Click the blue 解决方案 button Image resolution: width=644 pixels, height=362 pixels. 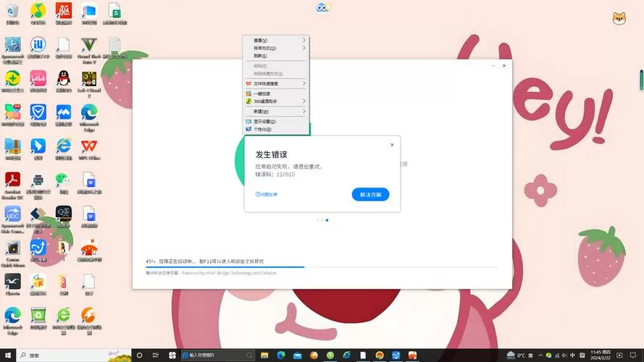tap(370, 195)
